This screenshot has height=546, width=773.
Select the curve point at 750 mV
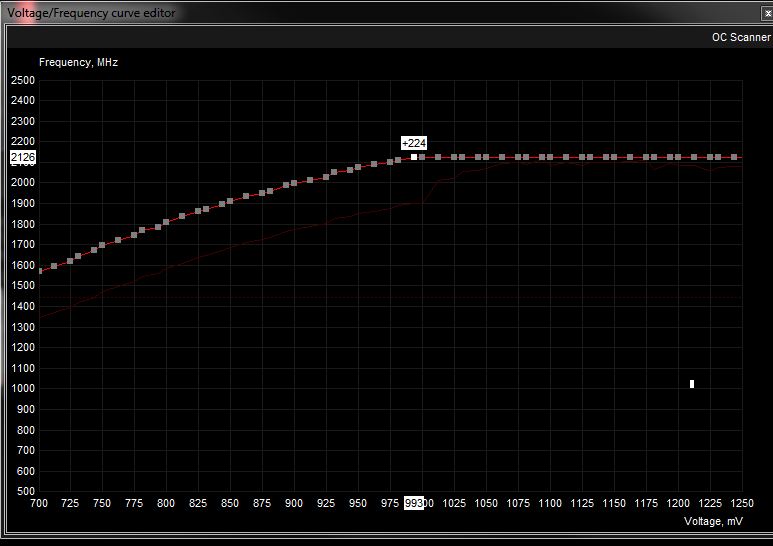coord(102,245)
